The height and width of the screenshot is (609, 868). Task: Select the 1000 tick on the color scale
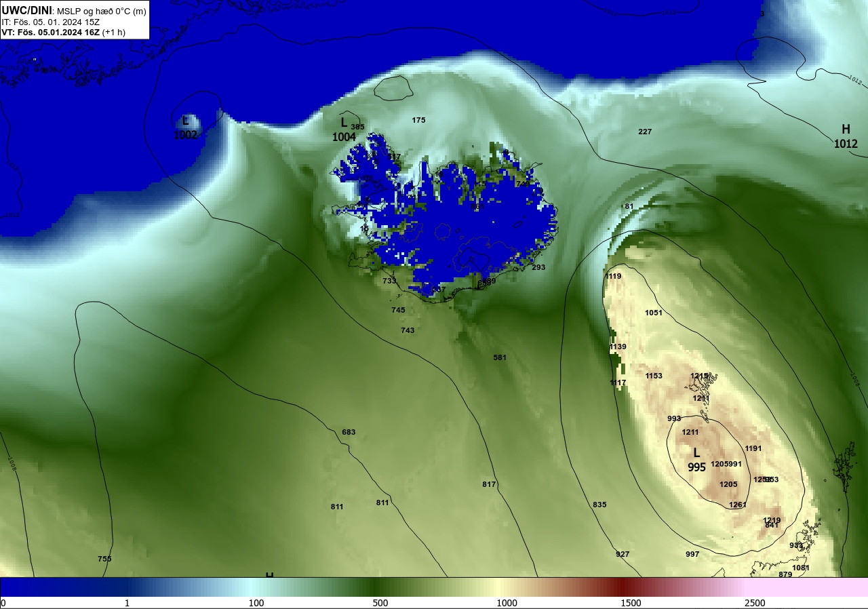pos(507,603)
